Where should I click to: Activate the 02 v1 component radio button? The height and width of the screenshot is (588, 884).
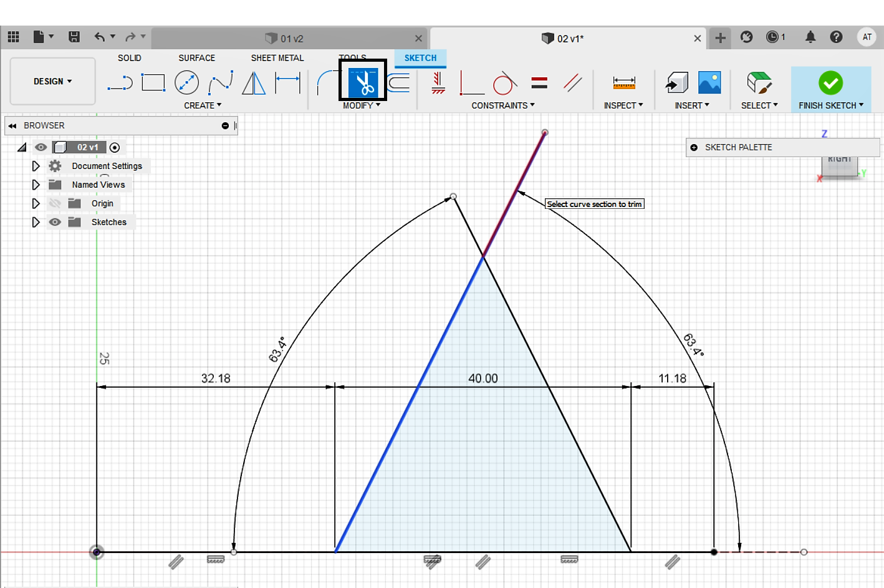click(x=115, y=148)
